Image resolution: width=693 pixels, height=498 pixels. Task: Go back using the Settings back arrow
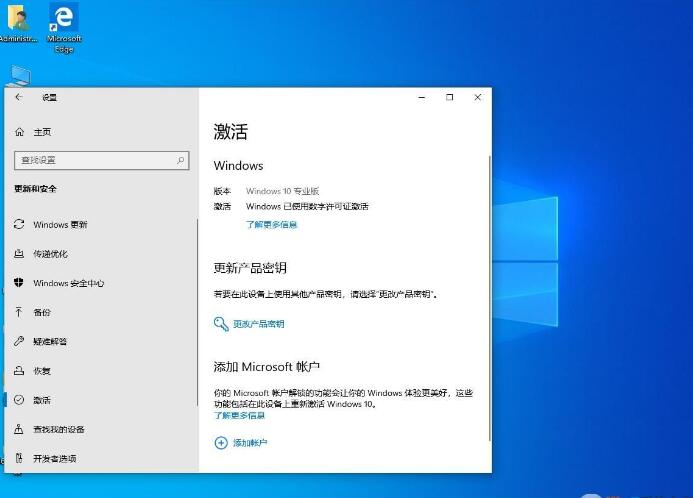point(19,97)
